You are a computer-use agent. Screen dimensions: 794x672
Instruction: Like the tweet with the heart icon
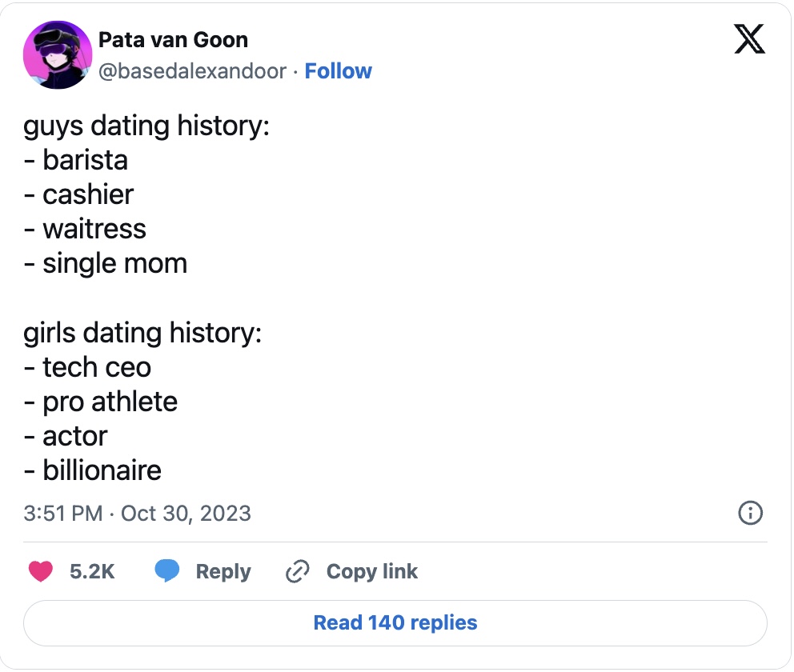(x=41, y=571)
